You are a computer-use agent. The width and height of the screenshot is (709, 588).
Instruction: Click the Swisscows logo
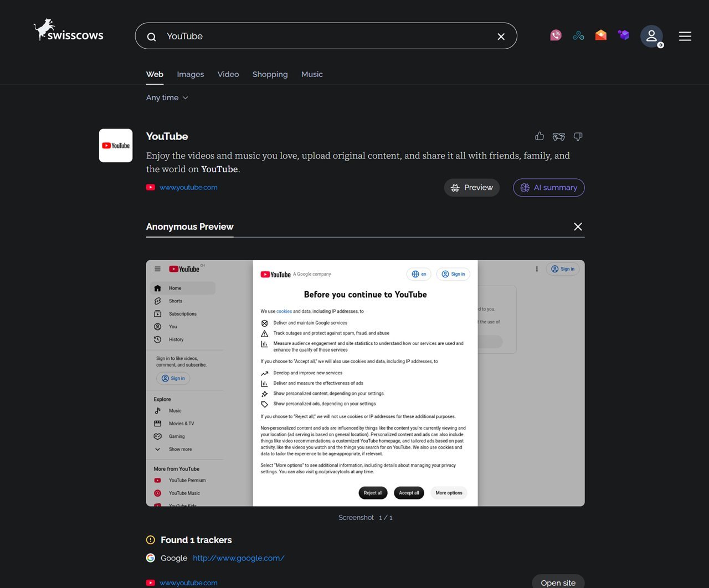pyautogui.click(x=69, y=30)
